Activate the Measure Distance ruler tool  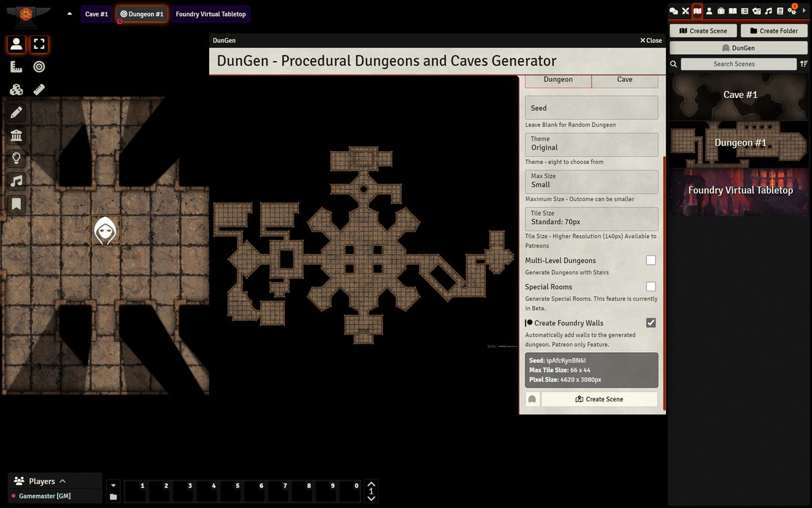(x=39, y=89)
